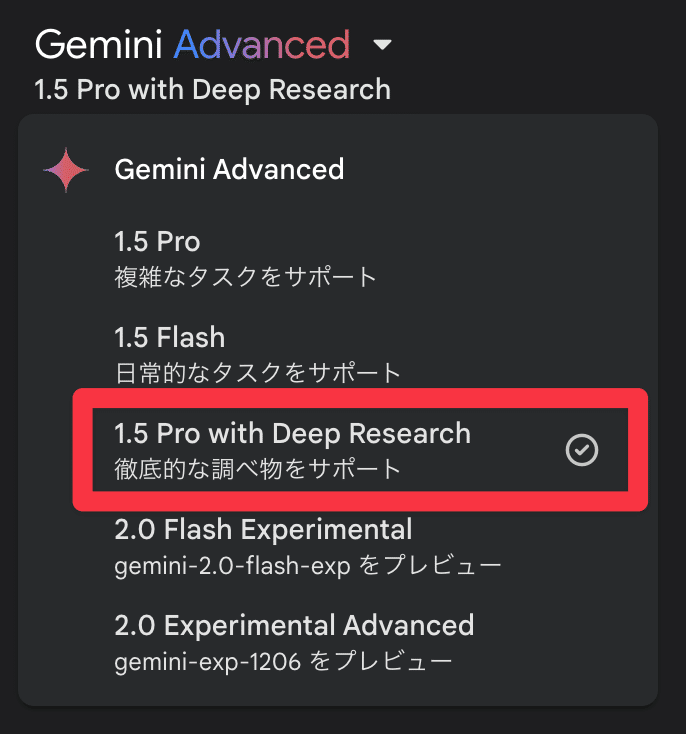Click the "2.0 Experimental Advanced" title text
Image resolution: width=686 pixels, height=734 pixels.
tap(294, 626)
